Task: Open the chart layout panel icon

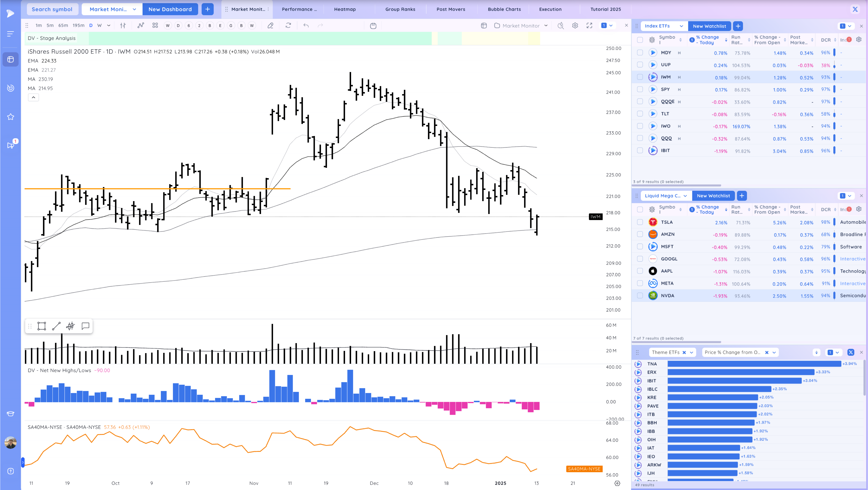Action: tap(484, 26)
